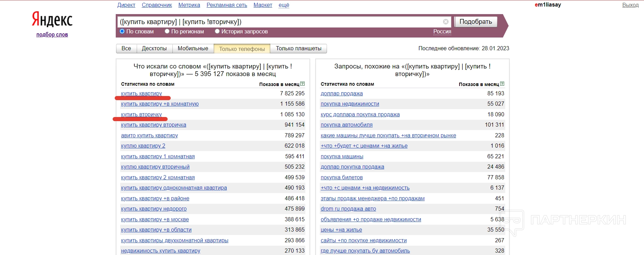The width and height of the screenshot is (644, 255).
Task: Open the 'цены +на жилье' query link
Action: pos(341,230)
